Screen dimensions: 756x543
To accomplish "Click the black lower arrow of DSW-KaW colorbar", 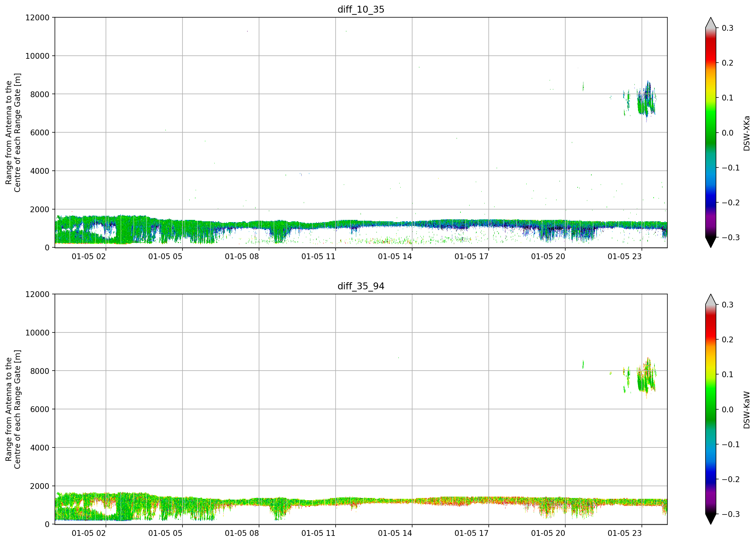I will click(711, 519).
